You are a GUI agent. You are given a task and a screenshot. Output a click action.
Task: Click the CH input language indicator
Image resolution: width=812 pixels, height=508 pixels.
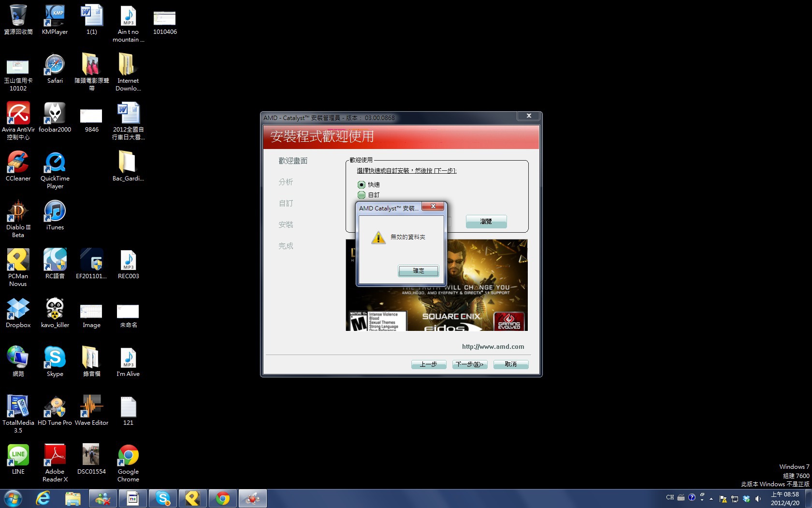(x=670, y=497)
